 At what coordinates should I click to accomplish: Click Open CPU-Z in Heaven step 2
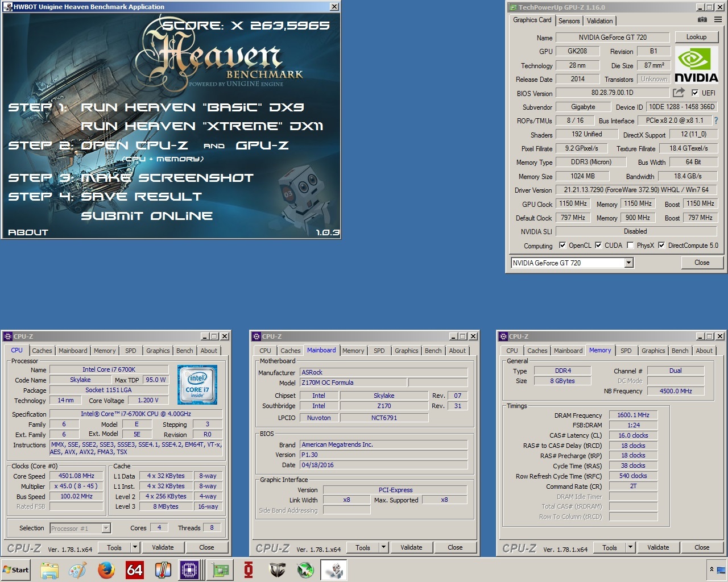pyautogui.click(x=134, y=145)
